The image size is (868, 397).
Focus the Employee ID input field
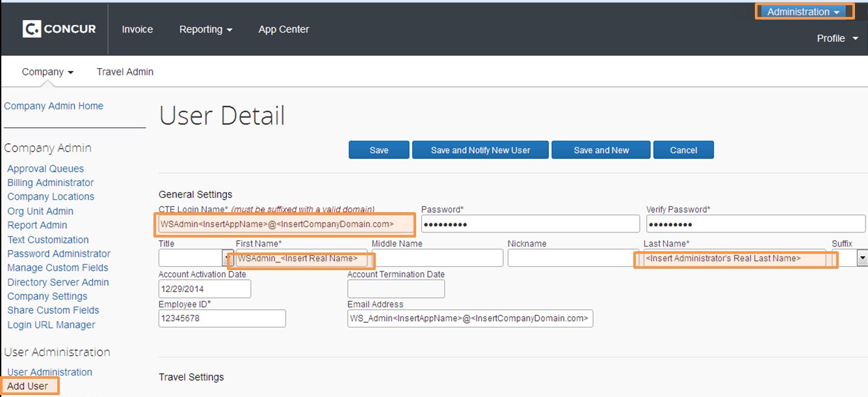[x=222, y=318]
